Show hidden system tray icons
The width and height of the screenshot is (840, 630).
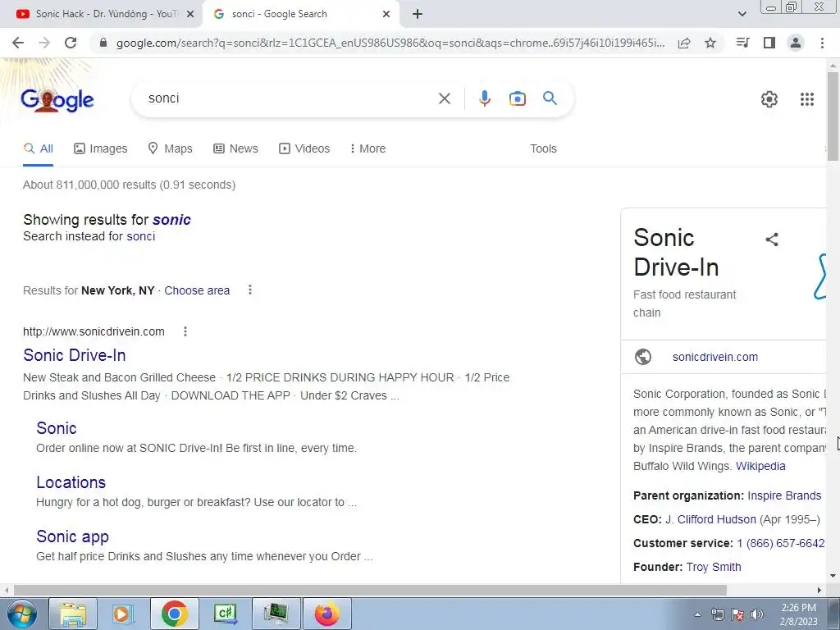coord(697,614)
